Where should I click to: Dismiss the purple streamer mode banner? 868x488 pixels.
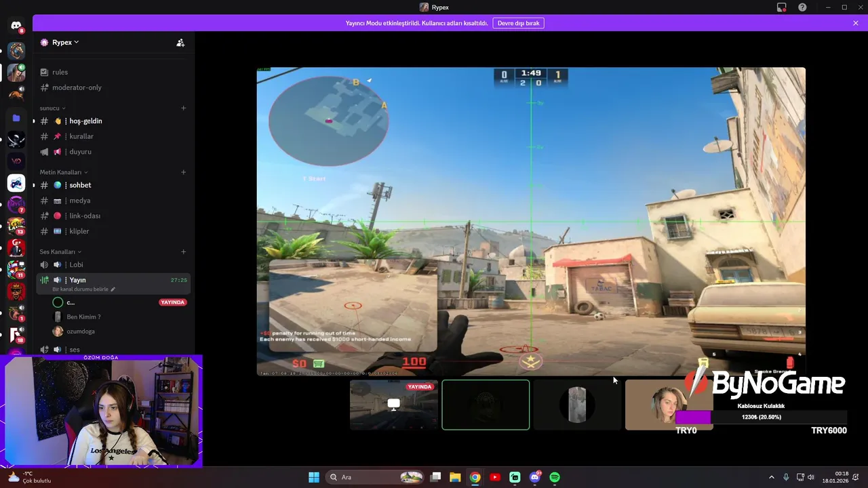pos(856,23)
